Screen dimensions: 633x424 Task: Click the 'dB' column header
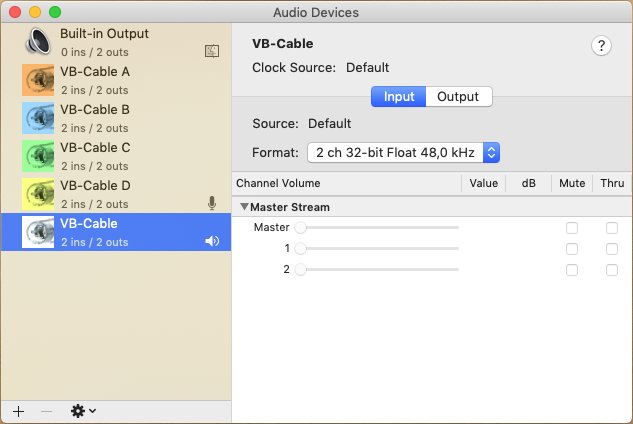528,183
